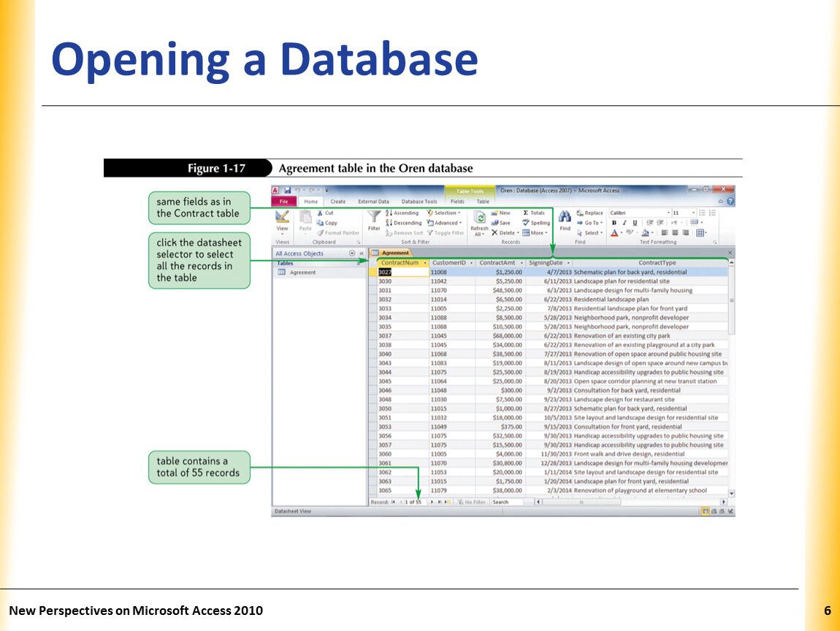Switch to the Fields tab
This screenshot has width=840, height=631.
[x=457, y=202]
